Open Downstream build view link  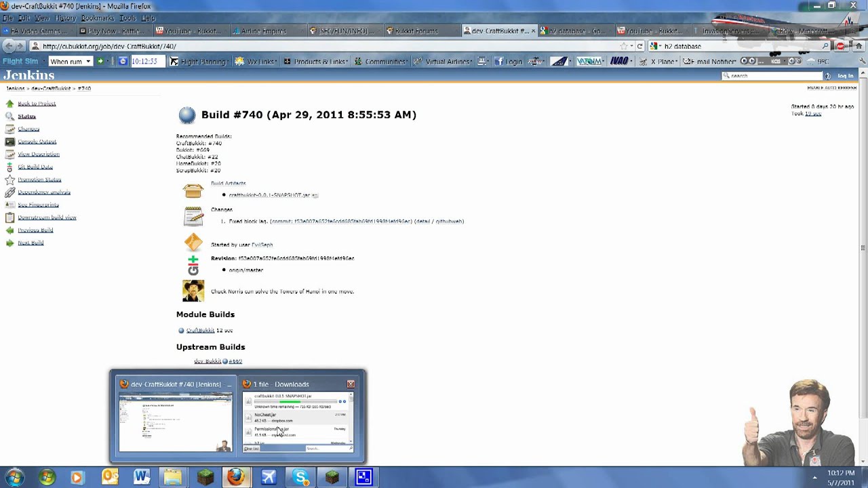(x=47, y=218)
